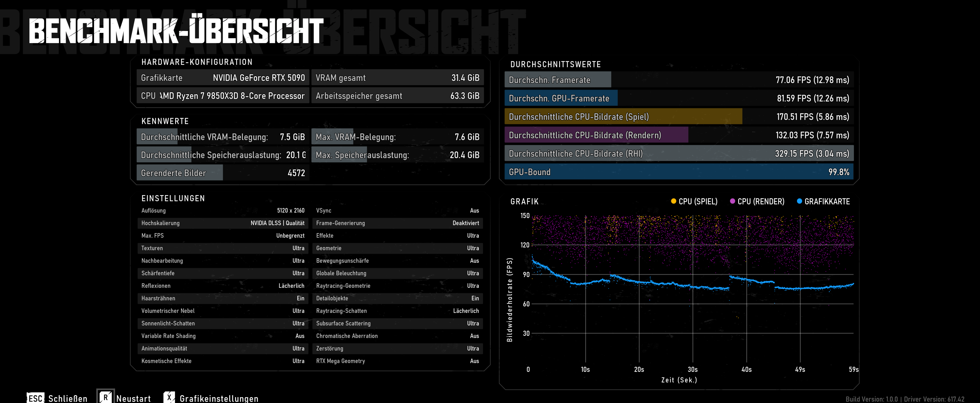Click the CPU-Bildrate (Spiel) bar

[679, 116]
